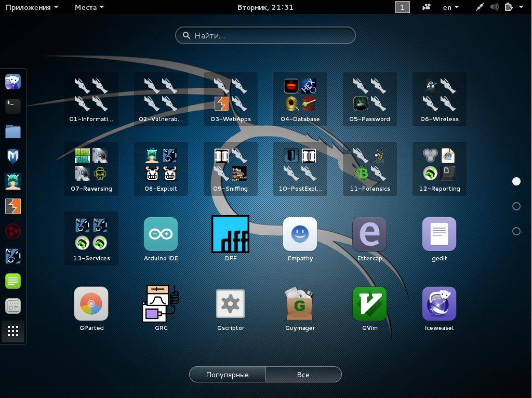Launch the GRC application
The width and height of the screenshot is (532, 398).
click(x=161, y=308)
